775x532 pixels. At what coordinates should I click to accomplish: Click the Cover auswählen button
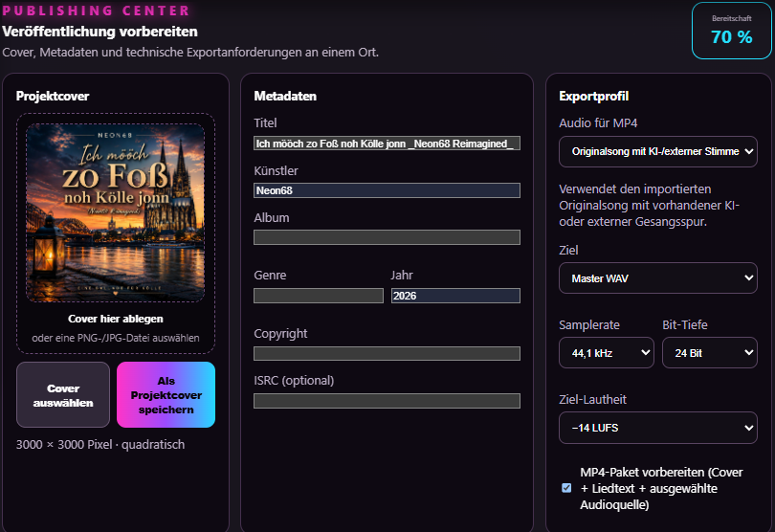63,394
